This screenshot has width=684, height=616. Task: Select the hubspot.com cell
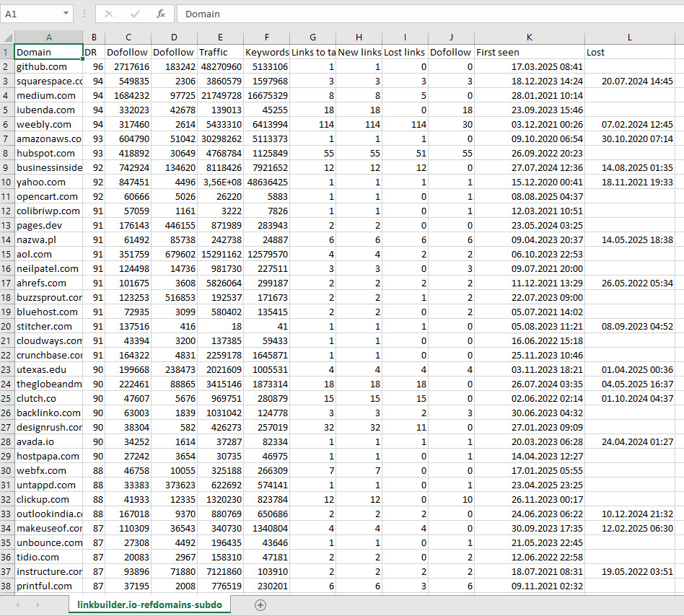[49, 153]
